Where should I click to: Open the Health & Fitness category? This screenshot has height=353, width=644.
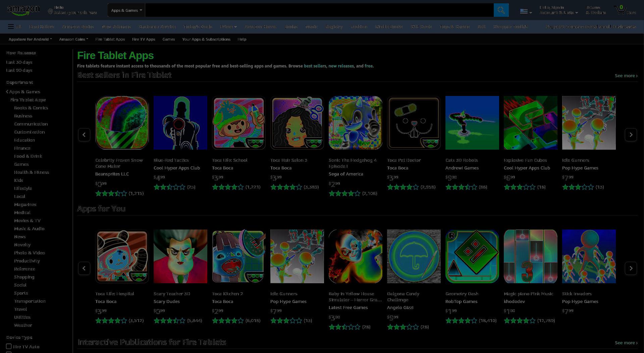(x=32, y=172)
